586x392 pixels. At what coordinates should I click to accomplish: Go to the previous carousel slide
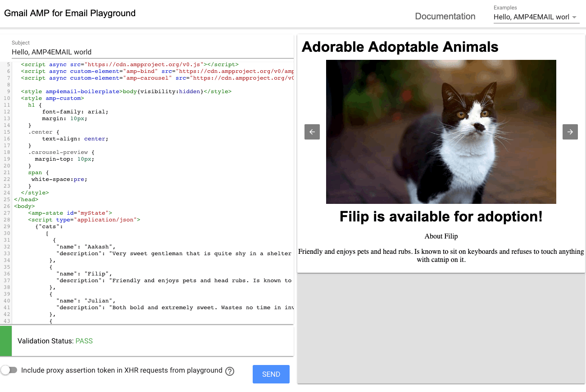click(312, 132)
